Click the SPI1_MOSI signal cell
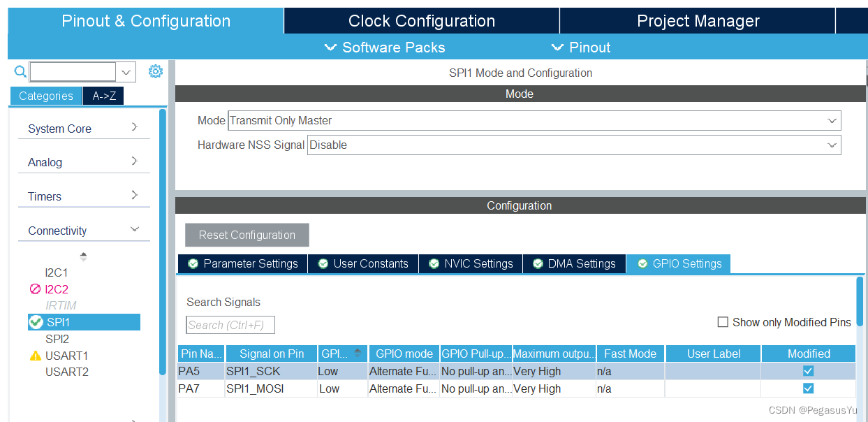The width and height of the screenshot is (868, 422). pos(272,388)
